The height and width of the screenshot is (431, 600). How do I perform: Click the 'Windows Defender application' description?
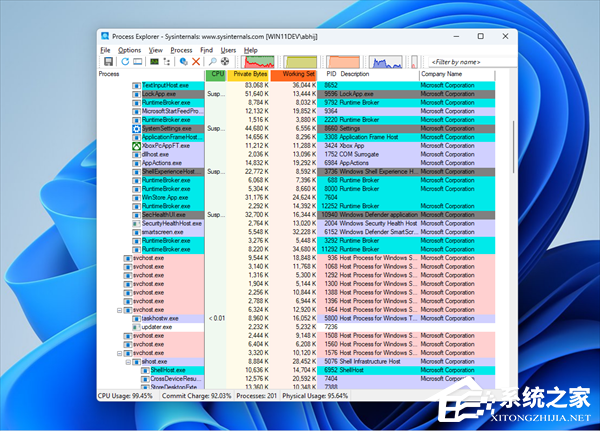tap(378, 215)
